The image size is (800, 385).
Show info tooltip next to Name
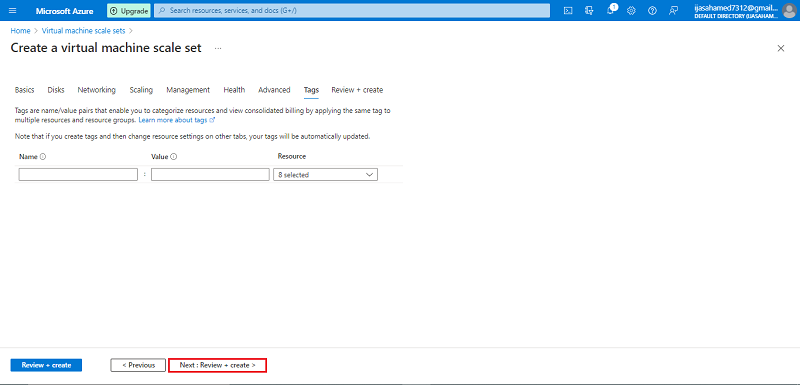43,157
